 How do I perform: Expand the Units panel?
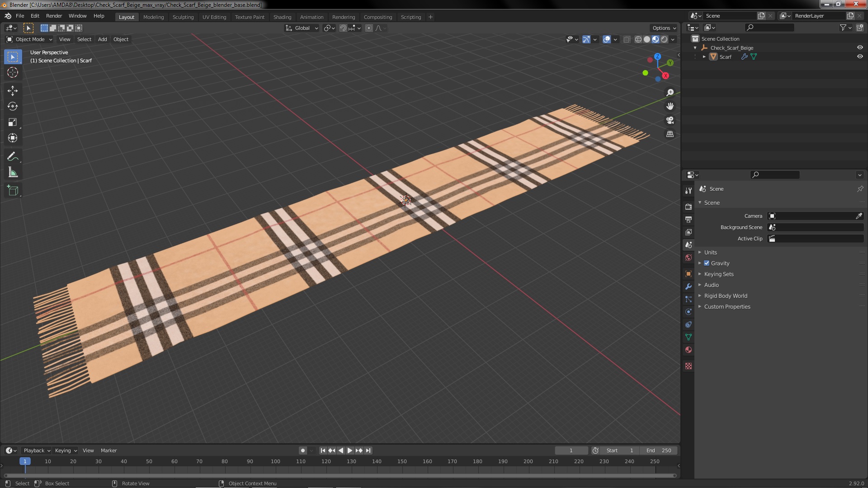(710, 252)
